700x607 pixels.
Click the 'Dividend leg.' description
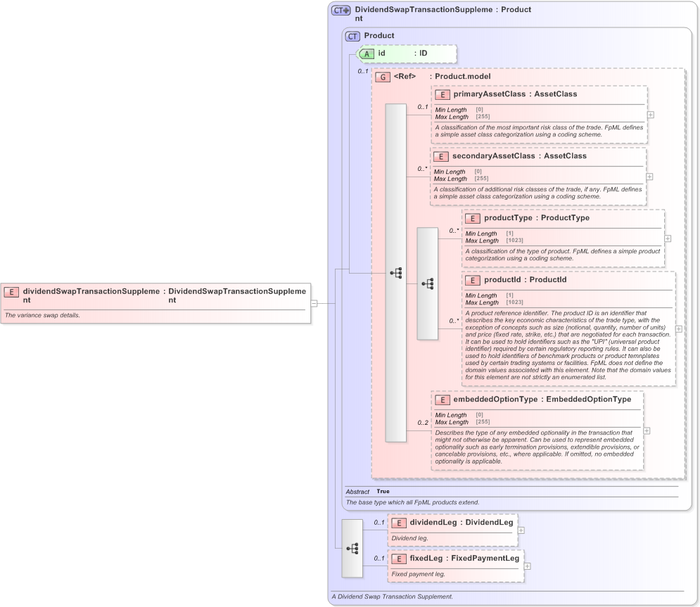point(410,538)
